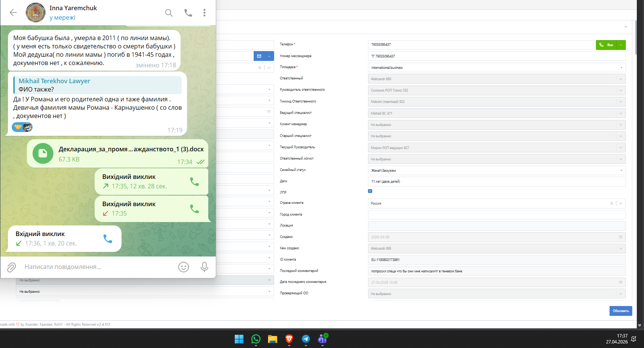Open the Дата последнего комментария calendar icon

(x=621, y=283)
